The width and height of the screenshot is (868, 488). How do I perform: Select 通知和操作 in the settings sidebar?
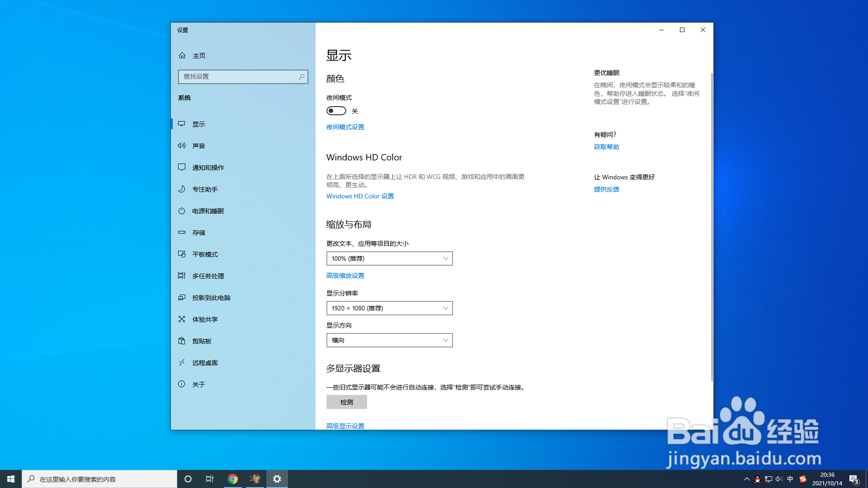click(x=243, y=167)
